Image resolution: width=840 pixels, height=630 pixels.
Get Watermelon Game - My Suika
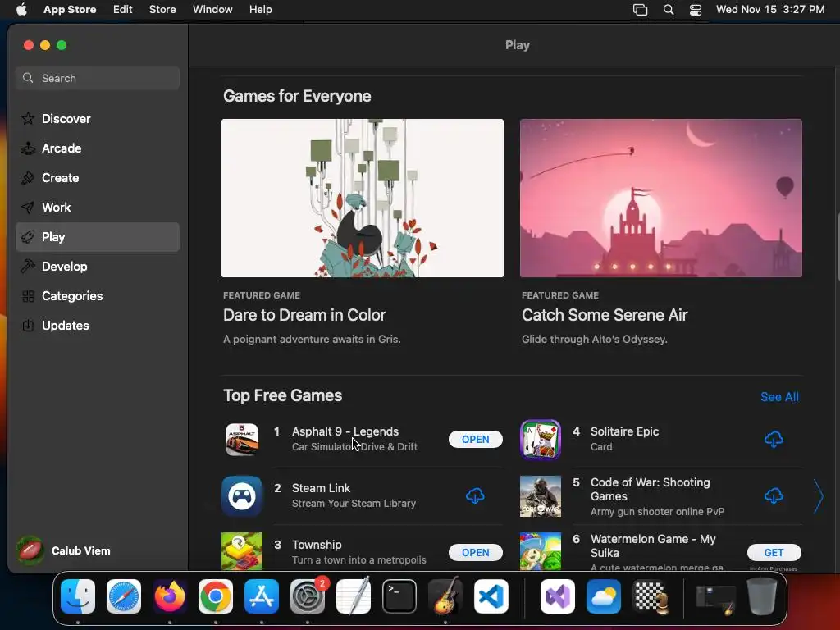pos(774,552)
